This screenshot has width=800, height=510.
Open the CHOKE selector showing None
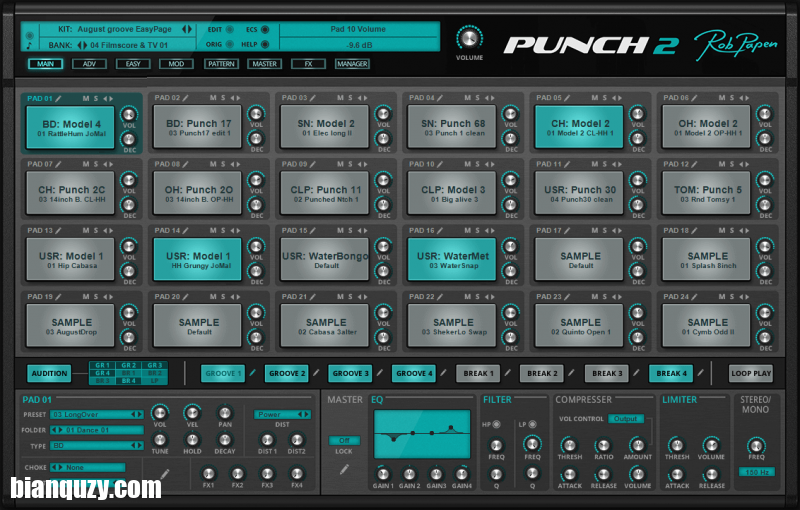pyautogui.click(x=88, y=467)
